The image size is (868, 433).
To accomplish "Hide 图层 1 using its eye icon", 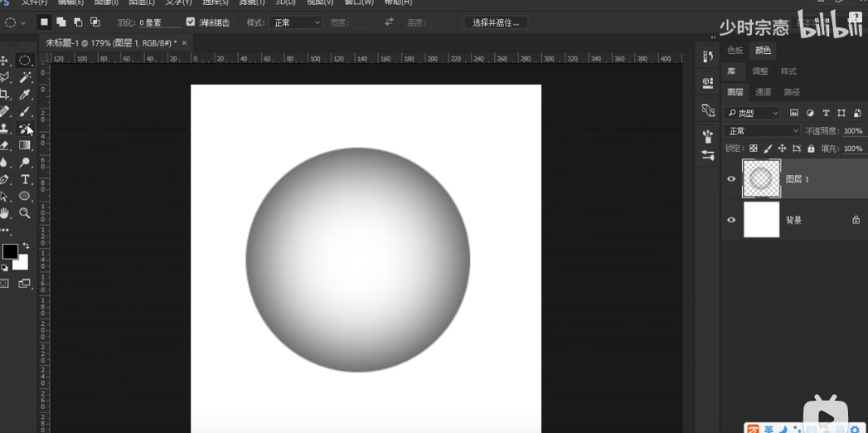I will (731, 179).
